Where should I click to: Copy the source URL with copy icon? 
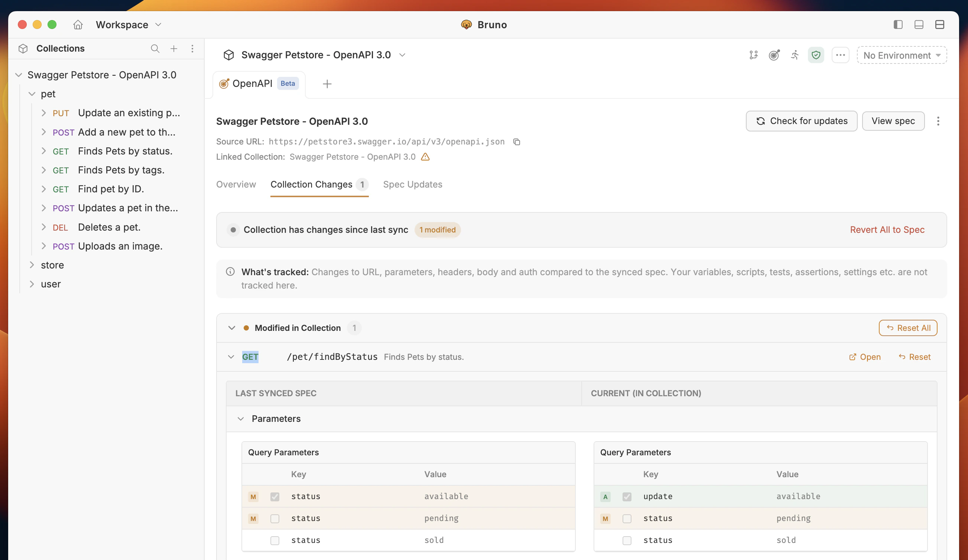point(517,142)
